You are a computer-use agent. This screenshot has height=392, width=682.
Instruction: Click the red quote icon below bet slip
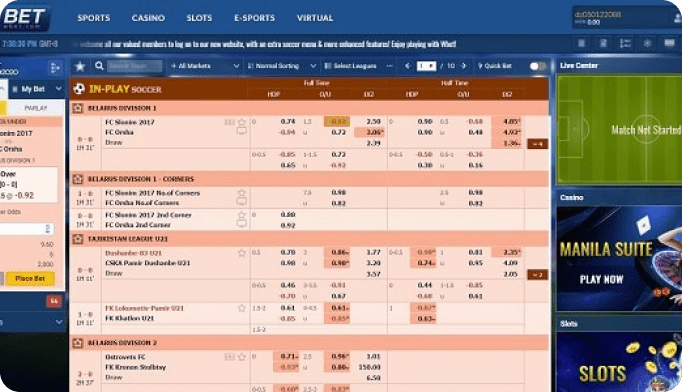[54, 301]
